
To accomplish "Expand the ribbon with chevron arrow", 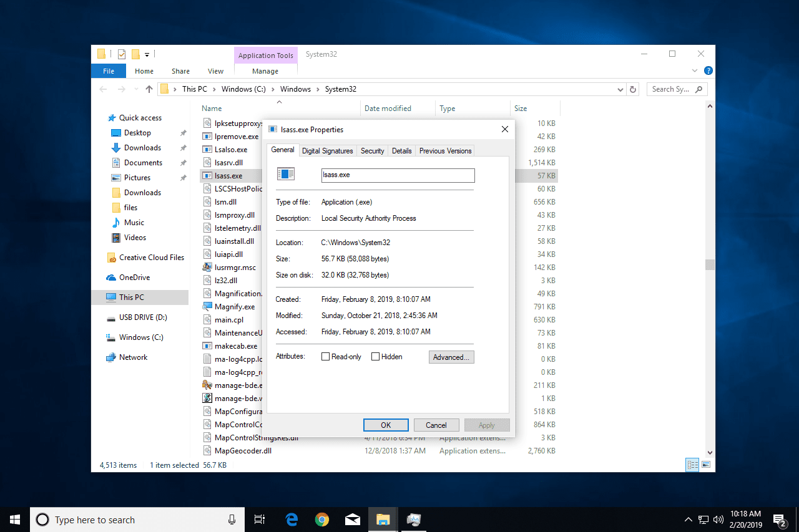I will click(695, 71).
